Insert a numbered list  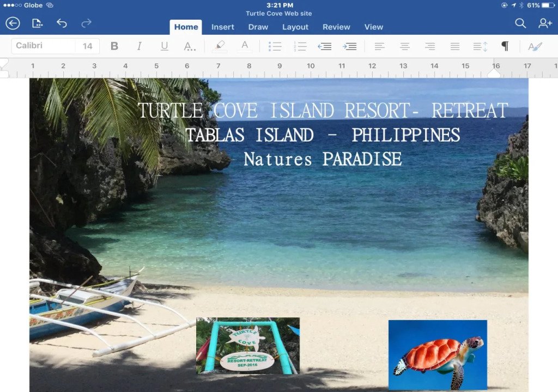(300, 46)
